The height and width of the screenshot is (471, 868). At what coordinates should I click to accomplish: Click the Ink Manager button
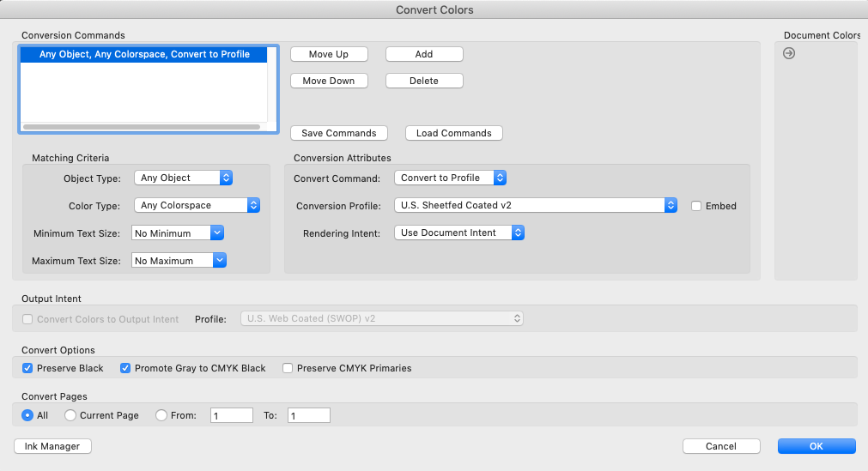(52, 446)
